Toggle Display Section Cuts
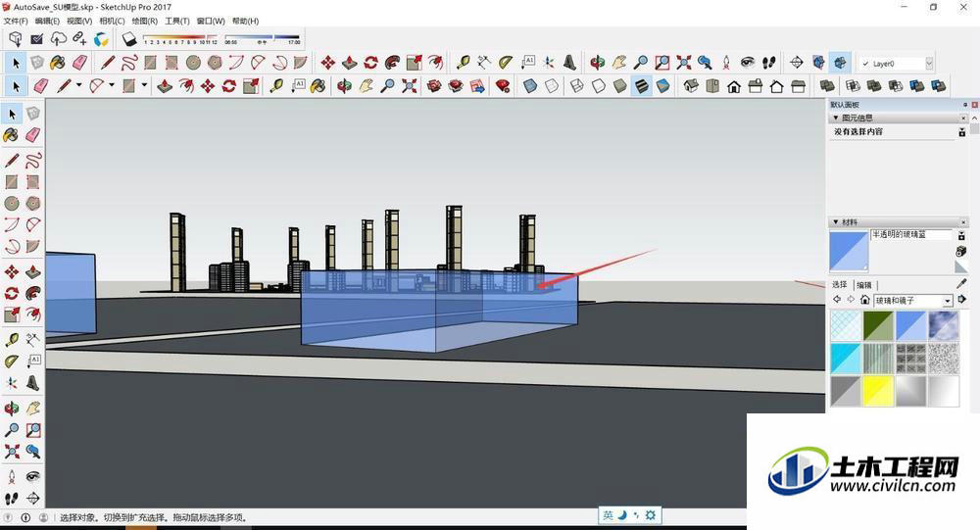This screenshot has width=980, height=530. [x=840, y=63]
